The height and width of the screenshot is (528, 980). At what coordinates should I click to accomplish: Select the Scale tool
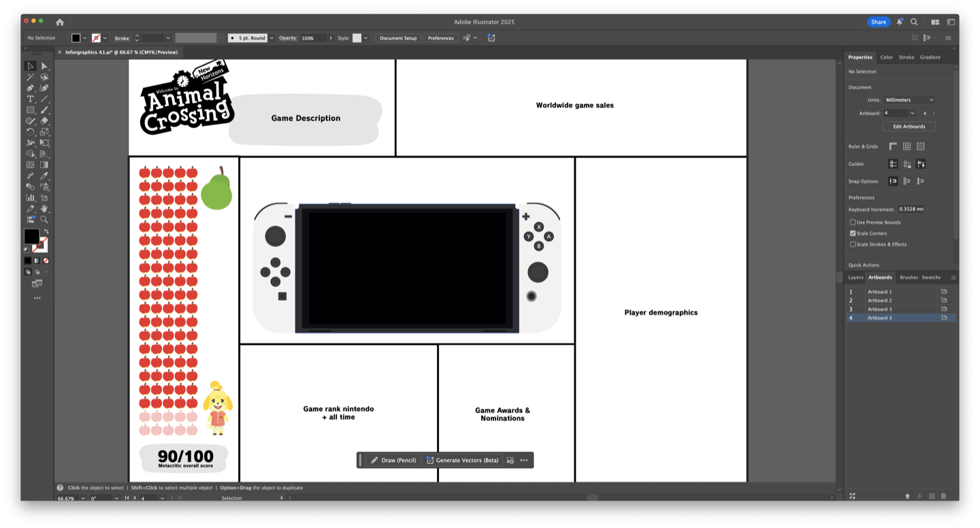click(x=44, y=131)
